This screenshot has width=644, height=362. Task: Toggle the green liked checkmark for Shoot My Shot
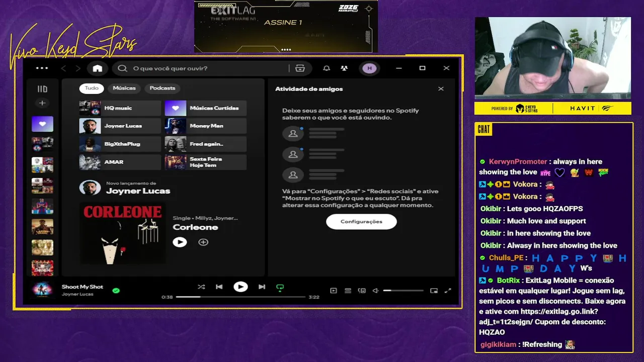116,291
